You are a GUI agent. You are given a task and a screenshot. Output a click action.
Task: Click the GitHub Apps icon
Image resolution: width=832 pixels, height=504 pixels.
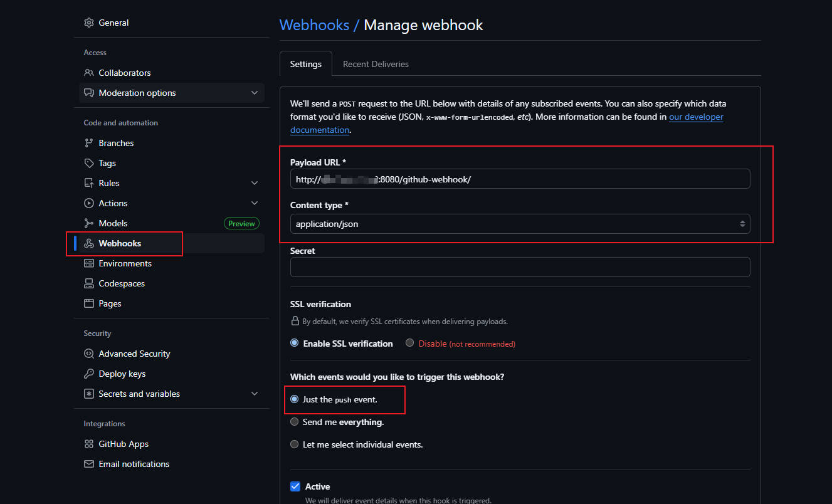[89, 444]
